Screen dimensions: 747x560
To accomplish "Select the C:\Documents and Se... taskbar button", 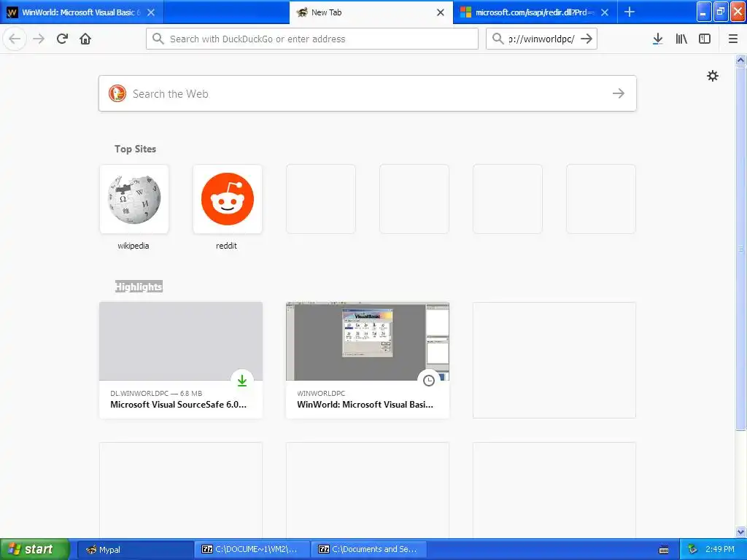I will pos(369,549).
